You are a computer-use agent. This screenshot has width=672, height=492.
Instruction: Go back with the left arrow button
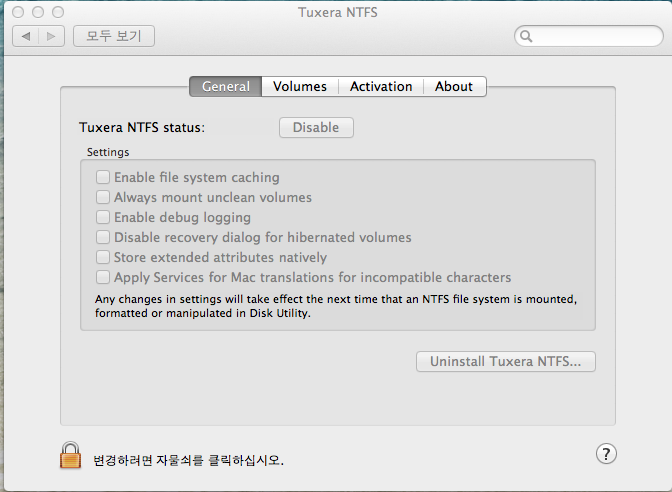coord(26,36)
